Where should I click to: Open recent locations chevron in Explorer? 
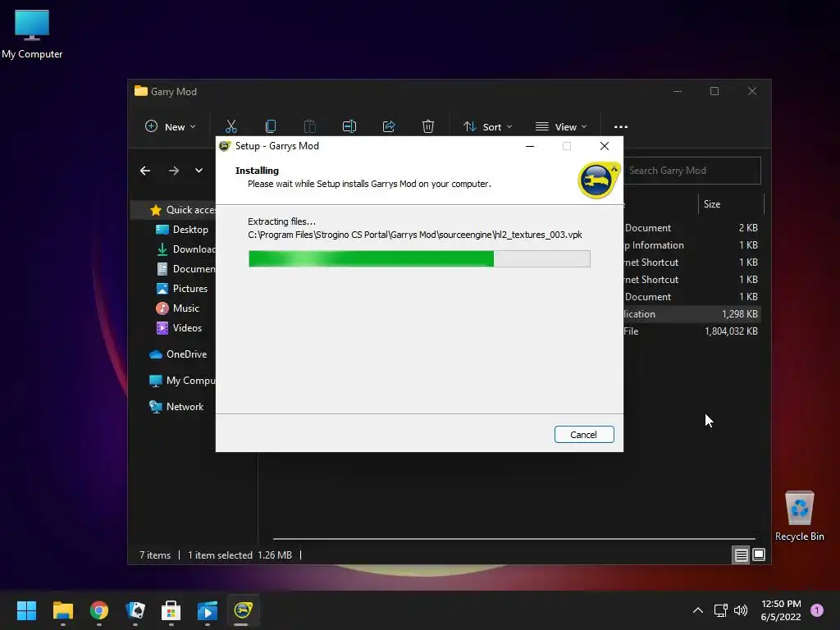(199, 171)
